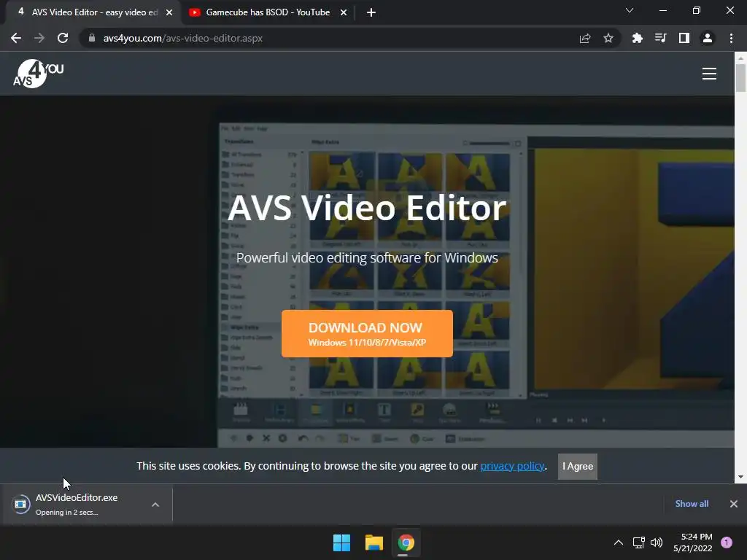The image size is (747, 560).
Task: Open the notification count badge
Action: coord(727,542)
